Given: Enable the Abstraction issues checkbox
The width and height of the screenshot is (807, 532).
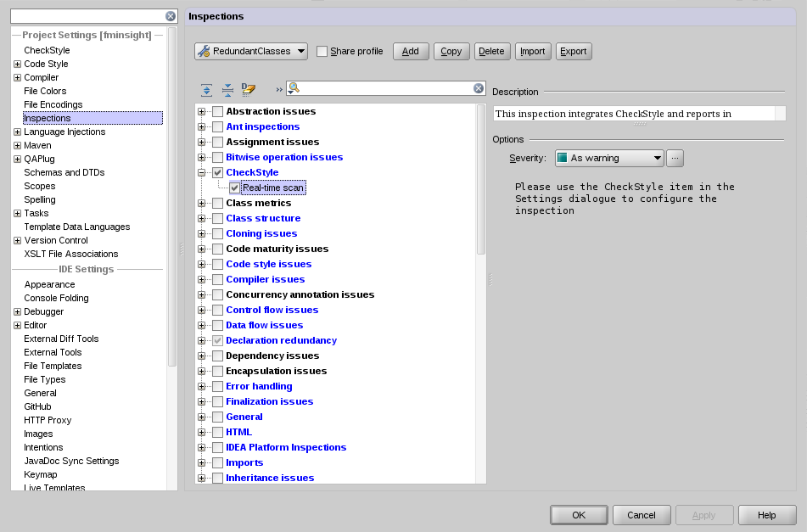Looking at the screenshot, I should (218, 111).
